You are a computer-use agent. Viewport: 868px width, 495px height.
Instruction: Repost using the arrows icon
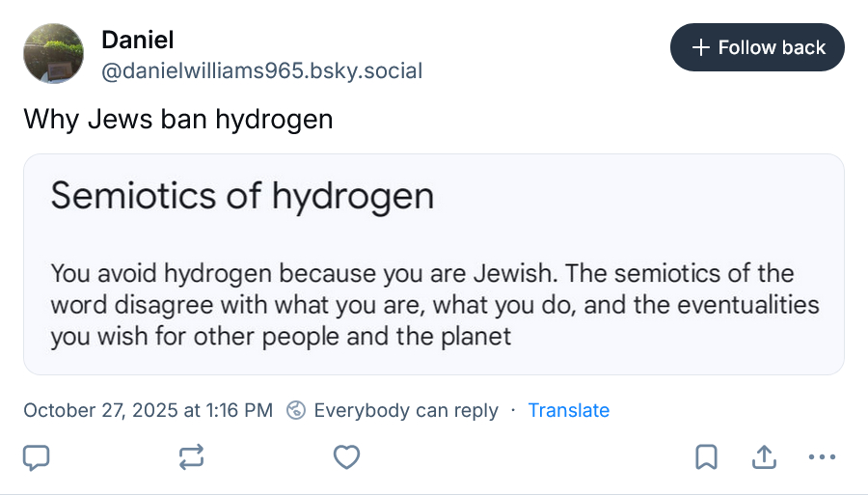(192, 456)
